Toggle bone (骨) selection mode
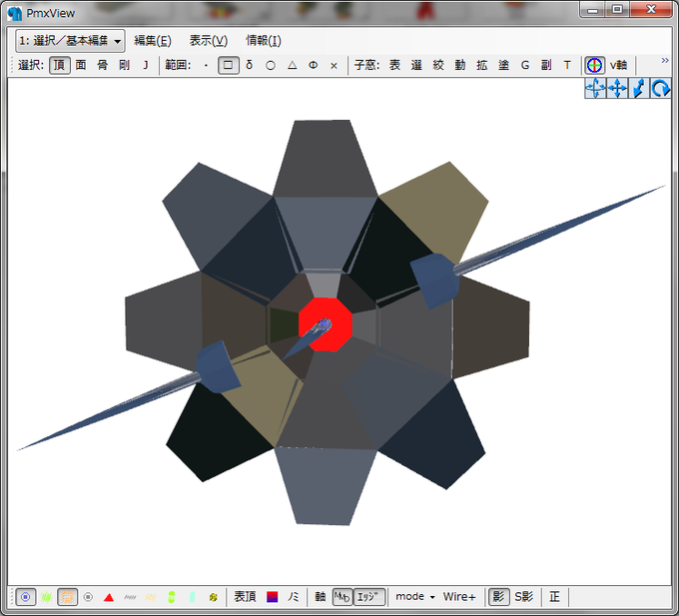This screenshot has height=616, width=679. click(103, 65)
